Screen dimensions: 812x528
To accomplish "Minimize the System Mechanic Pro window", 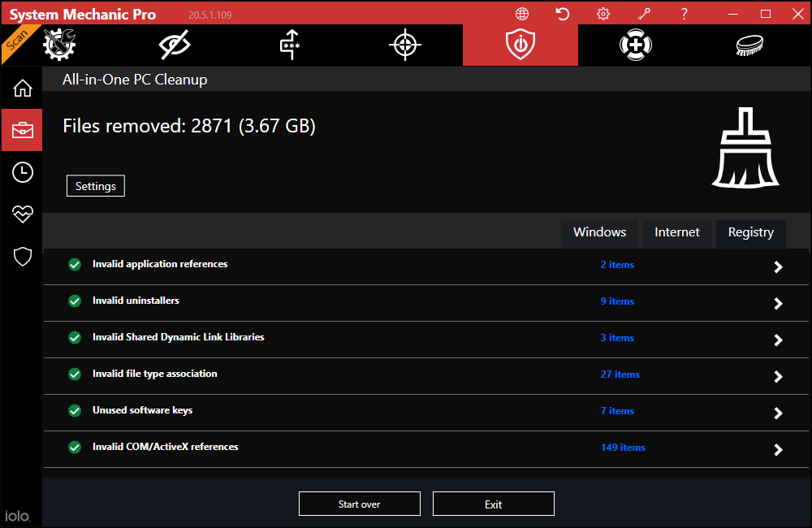I will click(732, 14).
